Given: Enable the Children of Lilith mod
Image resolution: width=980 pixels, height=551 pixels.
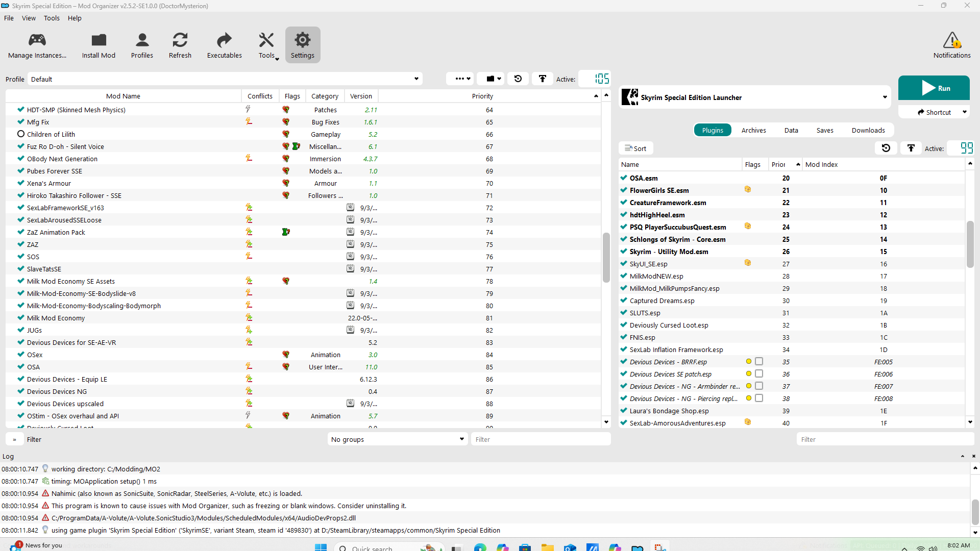Looking at the screenshot, I should click(x=21, y=134).
